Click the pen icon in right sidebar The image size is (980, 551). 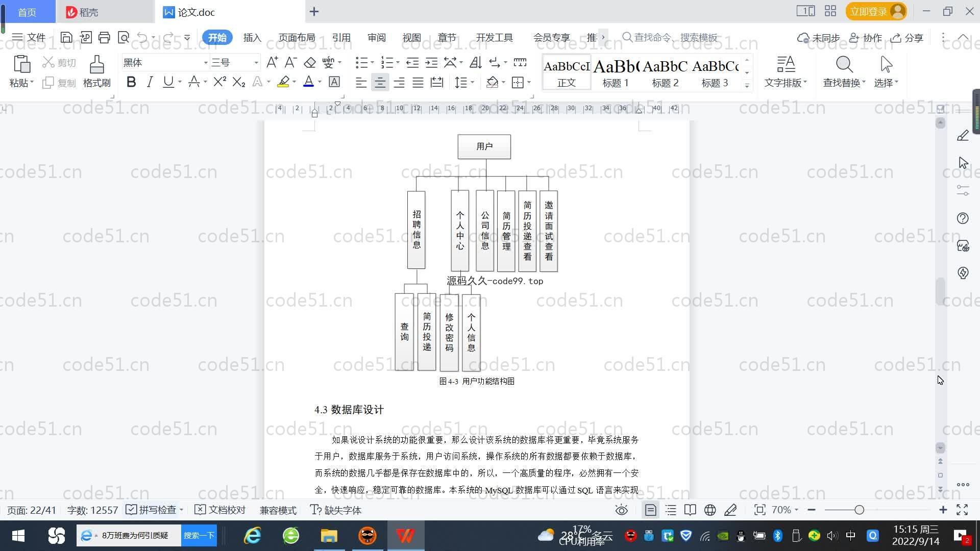[963, 135]
